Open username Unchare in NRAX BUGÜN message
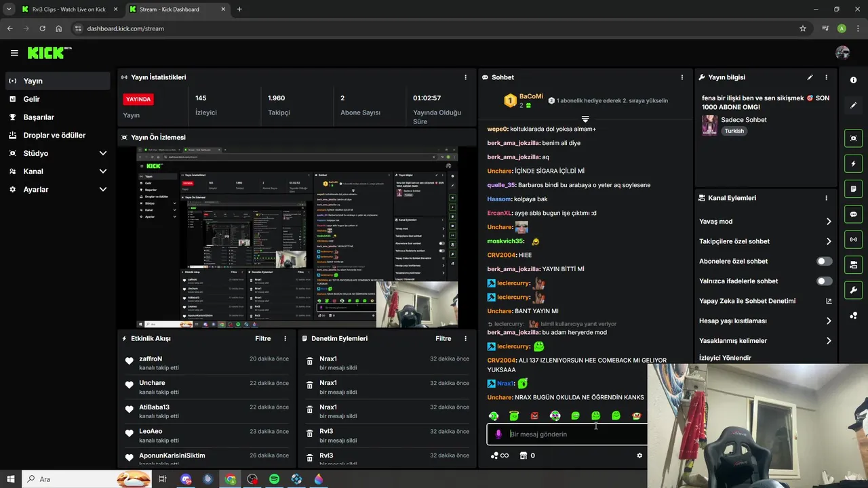 [500, 397]
